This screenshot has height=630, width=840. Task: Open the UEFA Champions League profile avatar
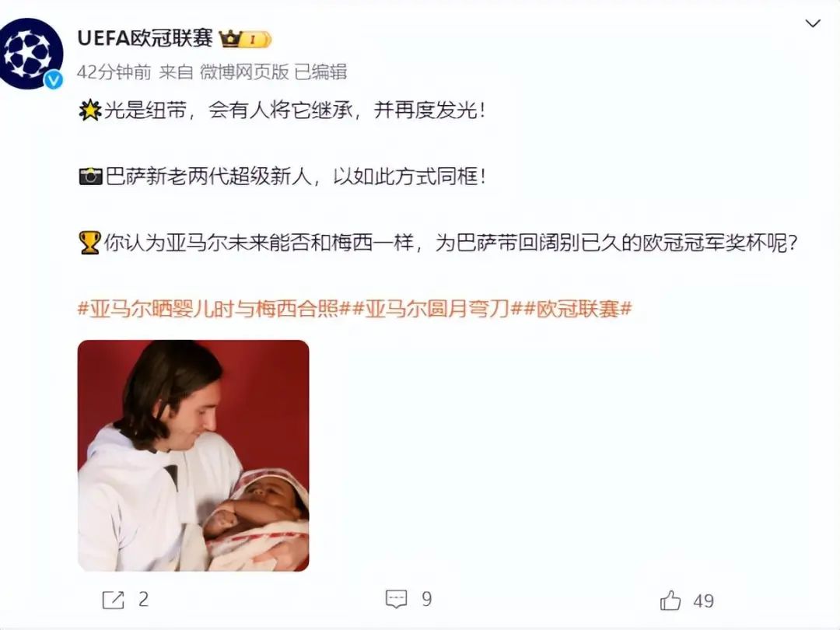[x=31, y=54]
